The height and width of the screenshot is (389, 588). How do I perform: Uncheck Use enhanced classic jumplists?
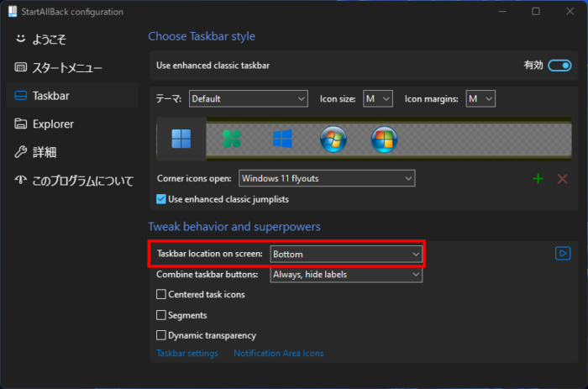point(162,198)
